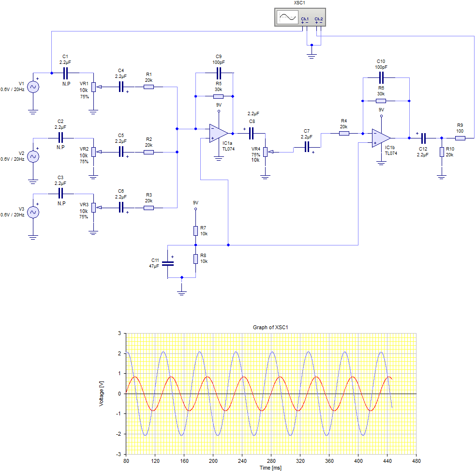Select electrolytic capacitor C11 47µF symbol
476x473 pixels.
167,263
